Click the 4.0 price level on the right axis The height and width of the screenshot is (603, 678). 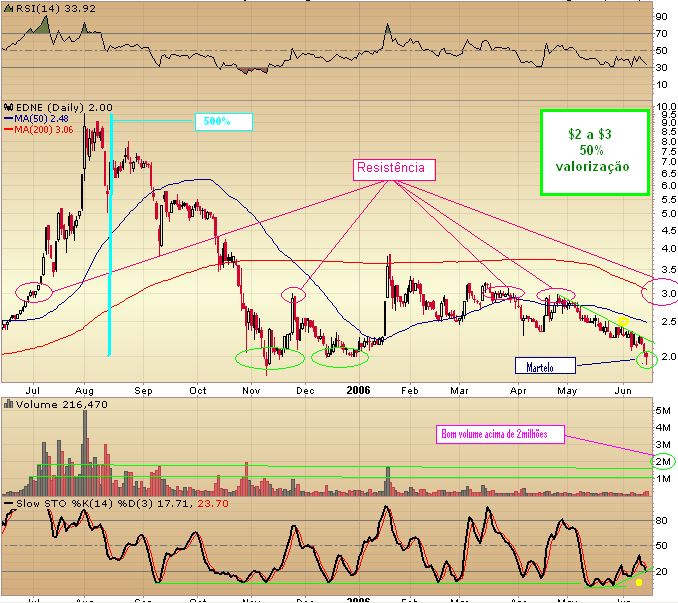click(x=668, y=249)
